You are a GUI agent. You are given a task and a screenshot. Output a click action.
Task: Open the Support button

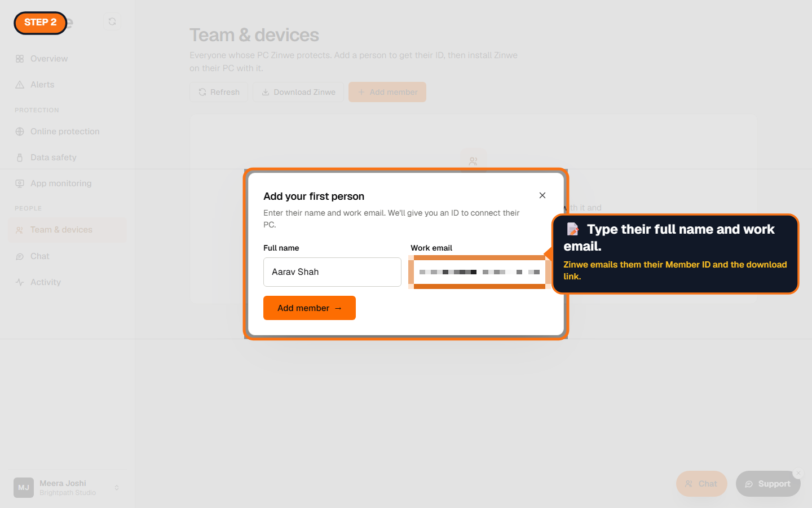(x=768, y=484)
